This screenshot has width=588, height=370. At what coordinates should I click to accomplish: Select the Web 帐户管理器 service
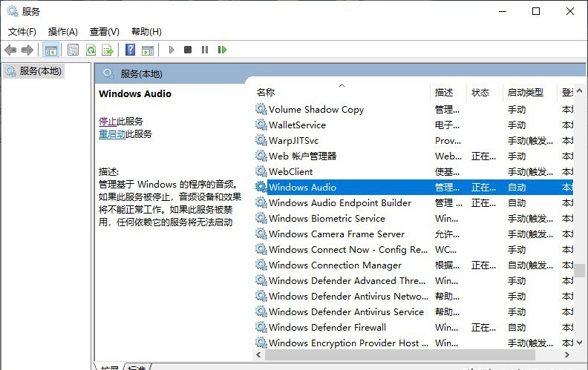pos(302,156)
